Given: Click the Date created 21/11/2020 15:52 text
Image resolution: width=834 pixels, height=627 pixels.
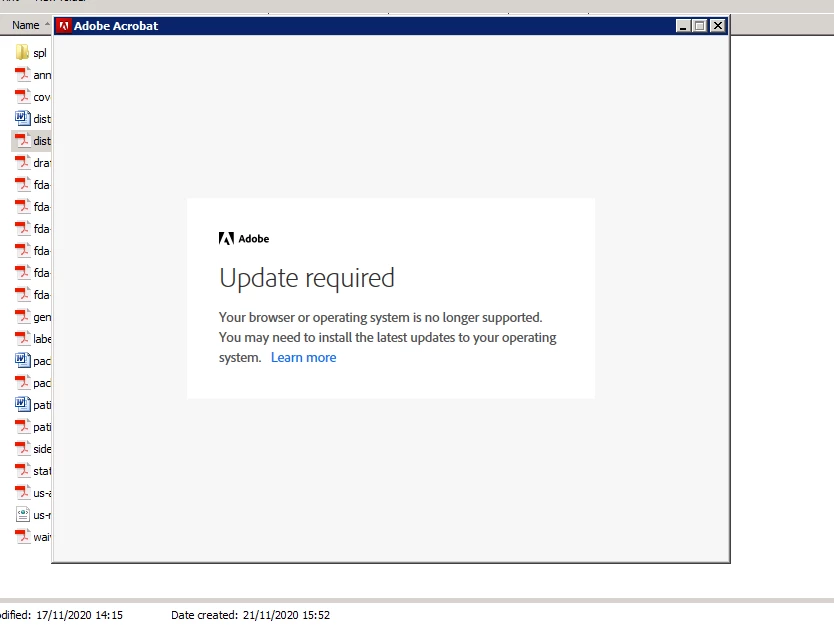Looking at the screenshot, I should pos(251,615).
